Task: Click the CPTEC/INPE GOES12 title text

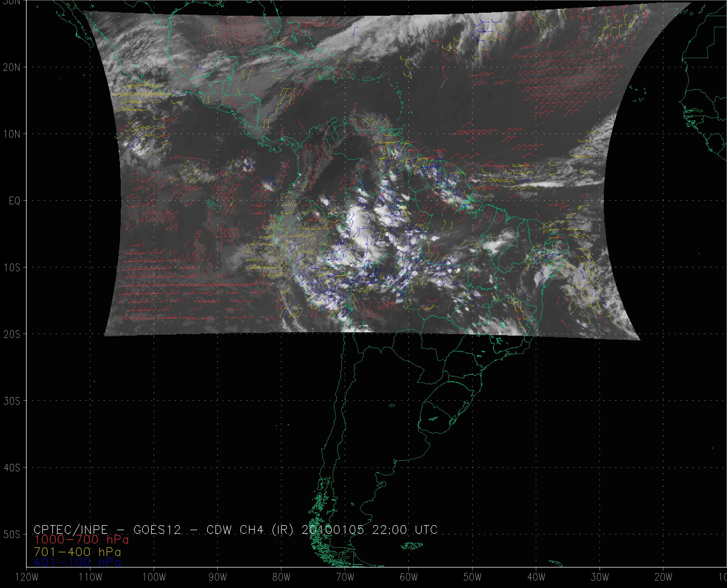Action: (107, 530)
